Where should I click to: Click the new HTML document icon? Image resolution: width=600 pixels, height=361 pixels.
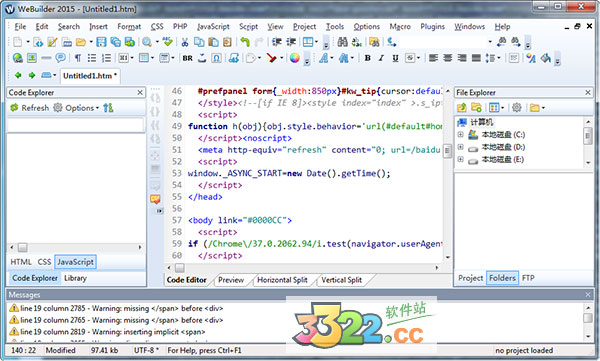[x=38, y=42]
